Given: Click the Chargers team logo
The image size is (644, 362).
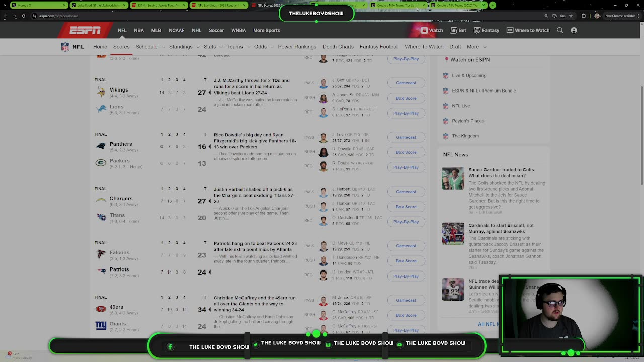Looking at the screenshot, I should coord(101,200).
